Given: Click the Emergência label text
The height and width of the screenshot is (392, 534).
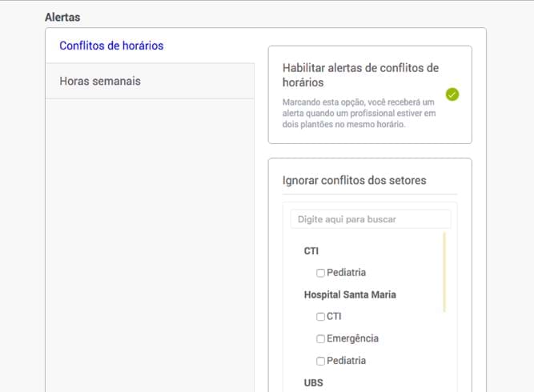Looking at the screenshot, I should pyautogui.click(x=352, y=338).
